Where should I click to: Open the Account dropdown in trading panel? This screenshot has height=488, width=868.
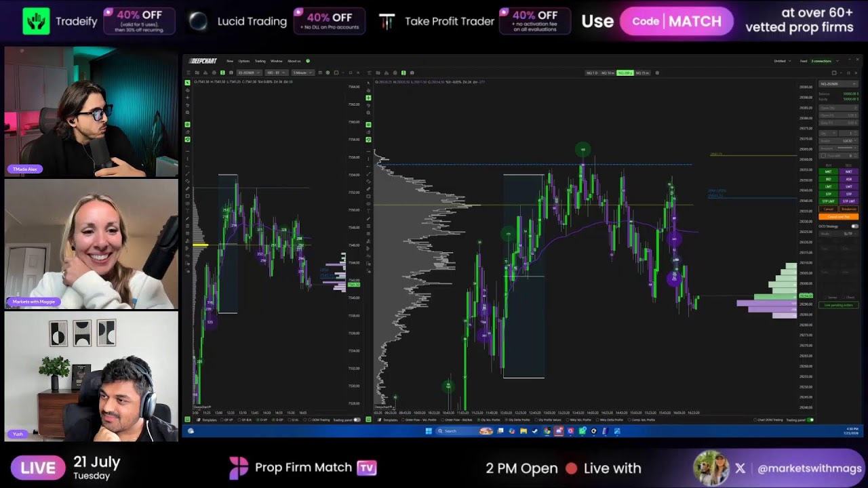(x=839, y=148)
